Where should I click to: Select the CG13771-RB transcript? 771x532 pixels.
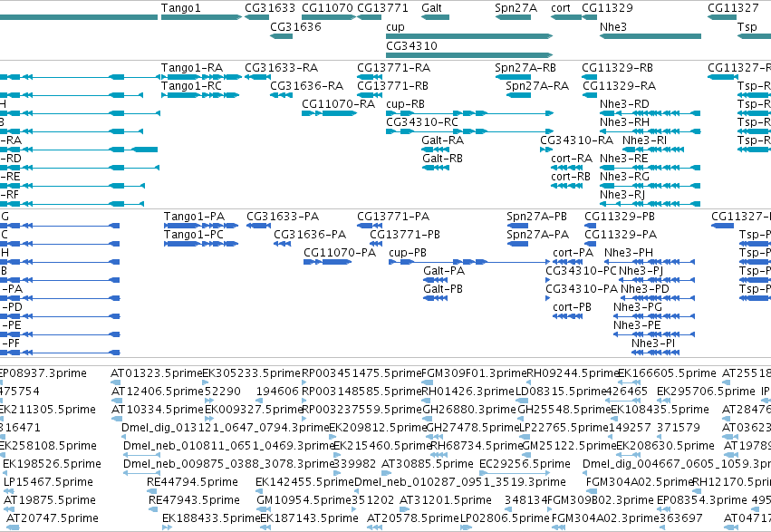[370, 95]
